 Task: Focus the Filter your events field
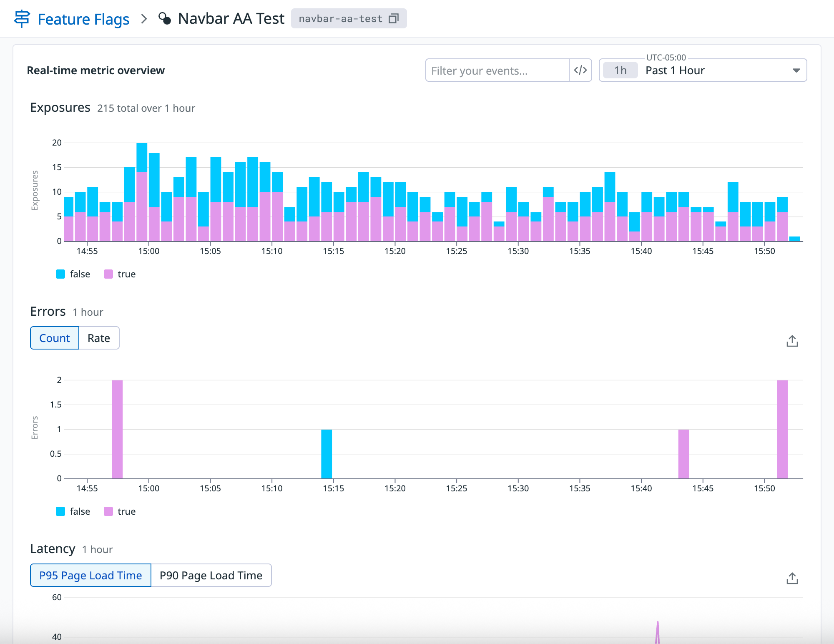497,70
